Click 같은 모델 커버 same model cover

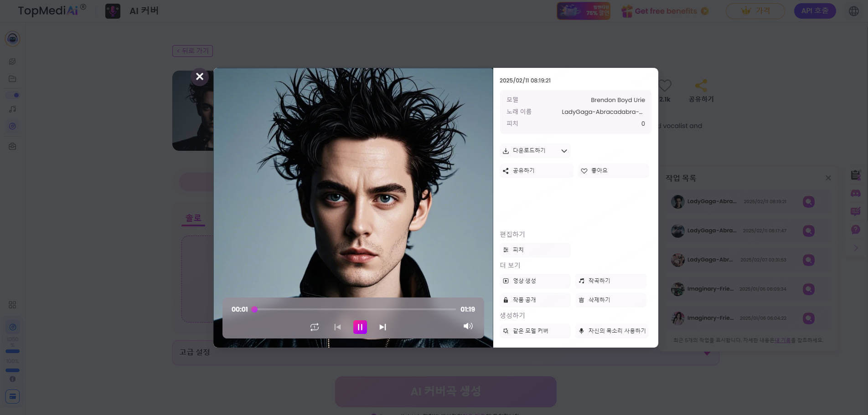[x=535, y=331]
